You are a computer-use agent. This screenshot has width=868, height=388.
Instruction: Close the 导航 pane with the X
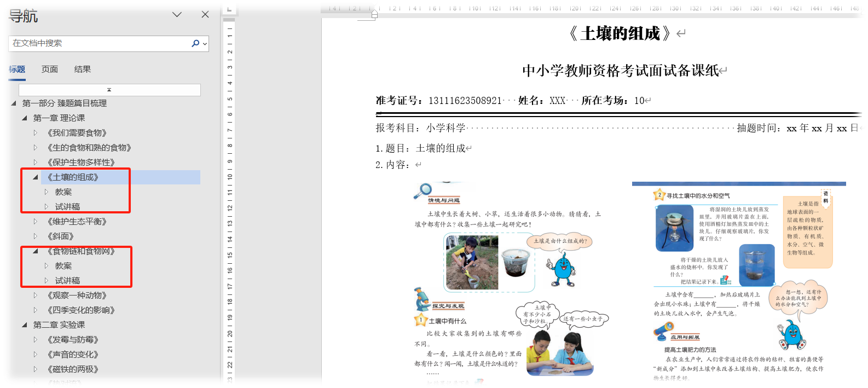click(x=205, y=15)
